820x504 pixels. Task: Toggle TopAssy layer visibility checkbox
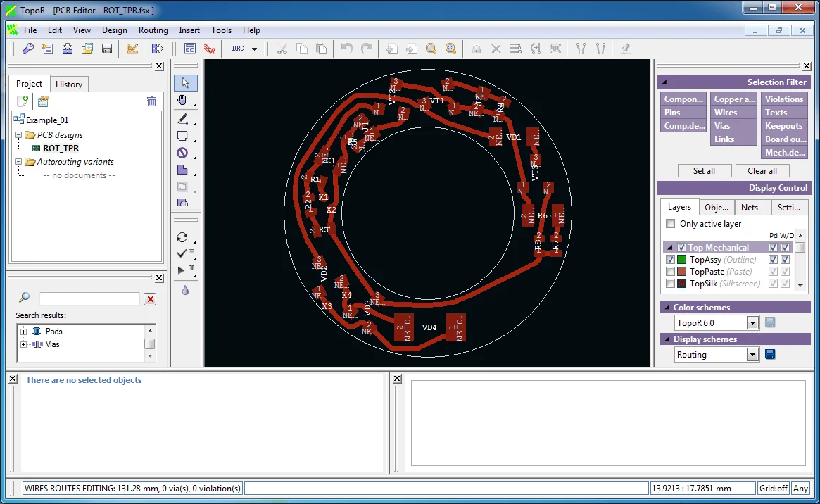[x=670, y=259]
